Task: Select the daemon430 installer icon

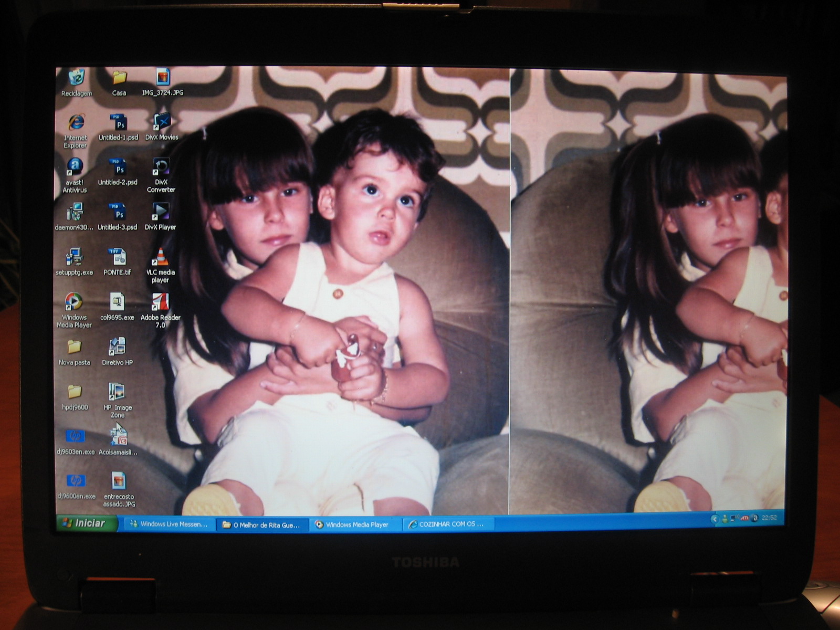Action: coord(74,217)
